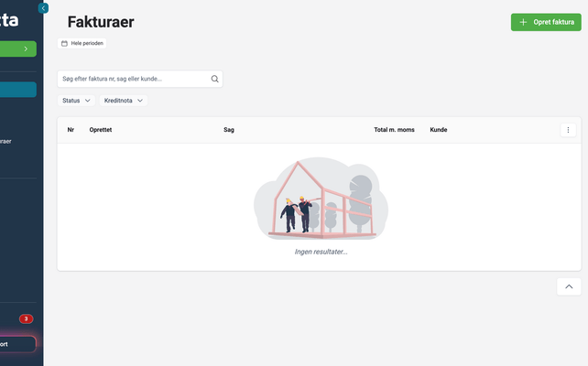The height and width of the screenshot is (366, 588).
Task: Click the plus icon on Opret faktura
Action: coord(523,22)
